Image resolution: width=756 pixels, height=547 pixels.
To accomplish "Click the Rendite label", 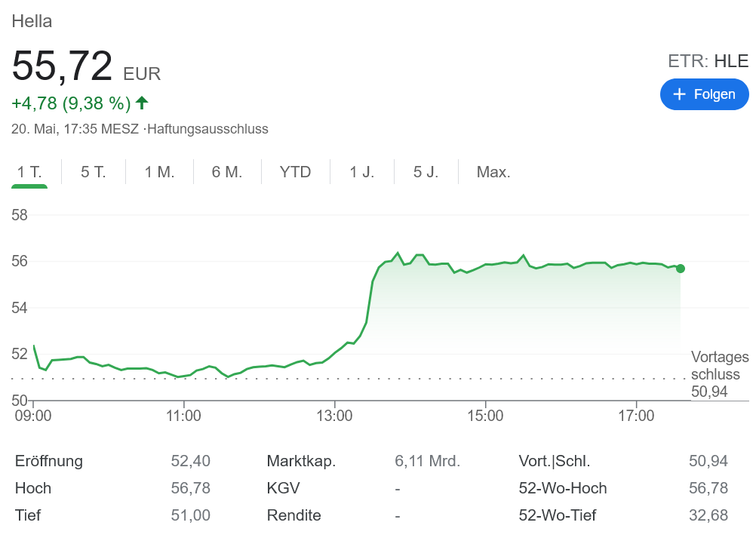I will [294, 515].
